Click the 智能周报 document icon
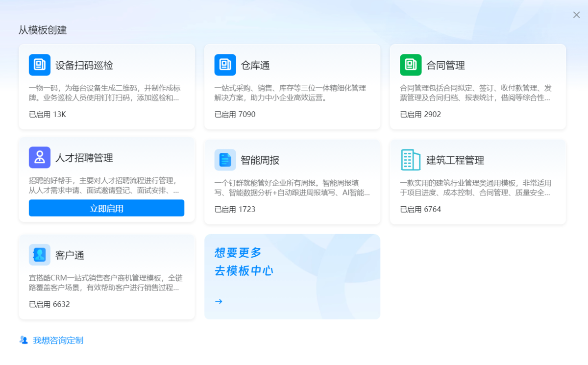Screen dimensions: 588x365 coord(225,160)
